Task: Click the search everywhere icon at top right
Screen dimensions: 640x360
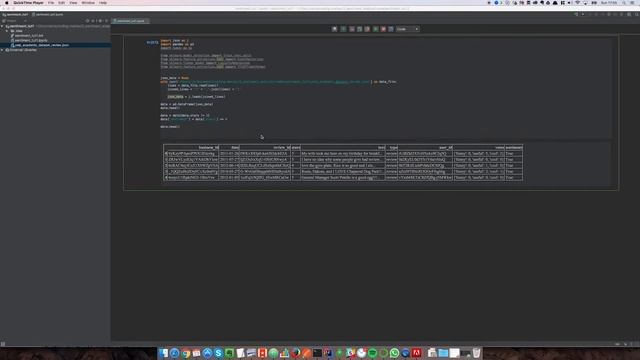Action: [x=636, y=14]
